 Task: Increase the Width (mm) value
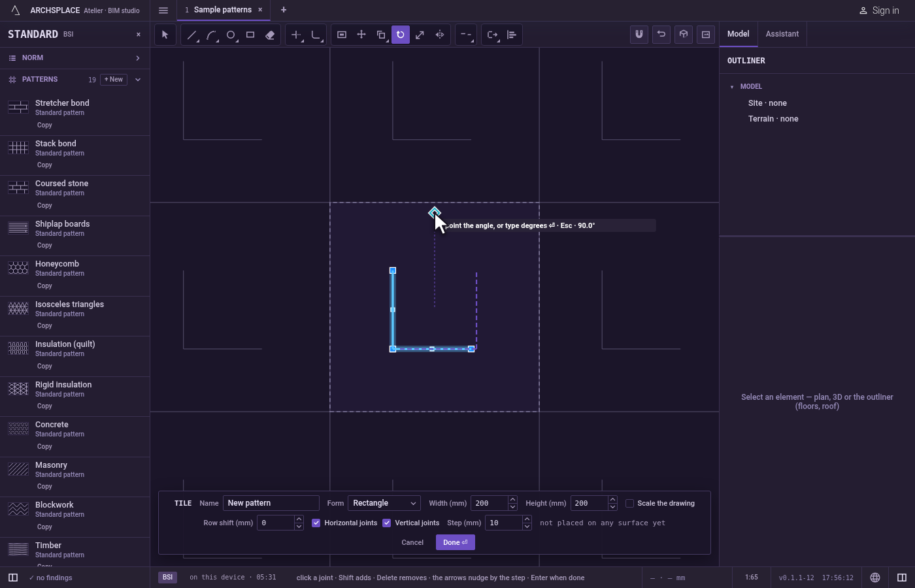[x=512, y=500]
